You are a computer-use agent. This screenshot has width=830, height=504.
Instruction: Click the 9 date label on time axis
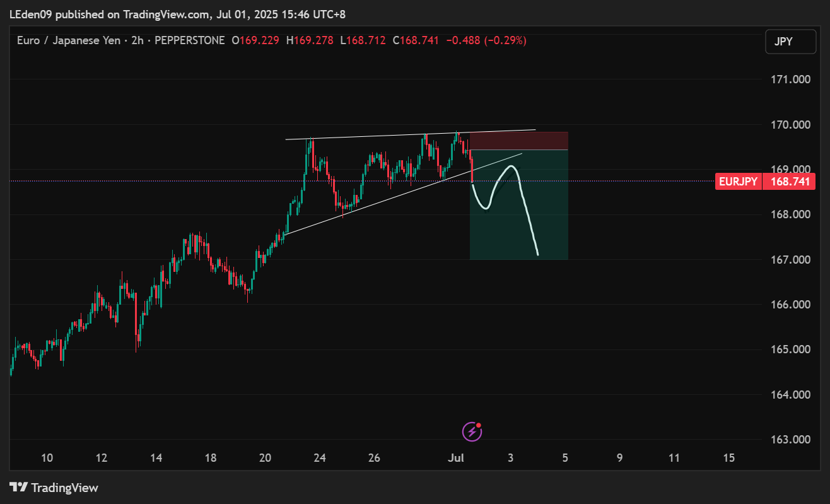pyautogui.click(x=620, y=458)
